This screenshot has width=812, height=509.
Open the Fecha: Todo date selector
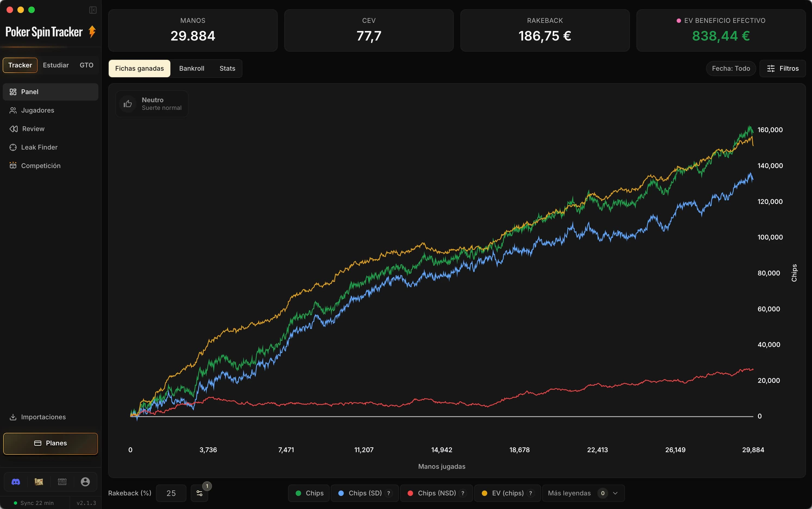pyautogui.click(x=730, y=68)
